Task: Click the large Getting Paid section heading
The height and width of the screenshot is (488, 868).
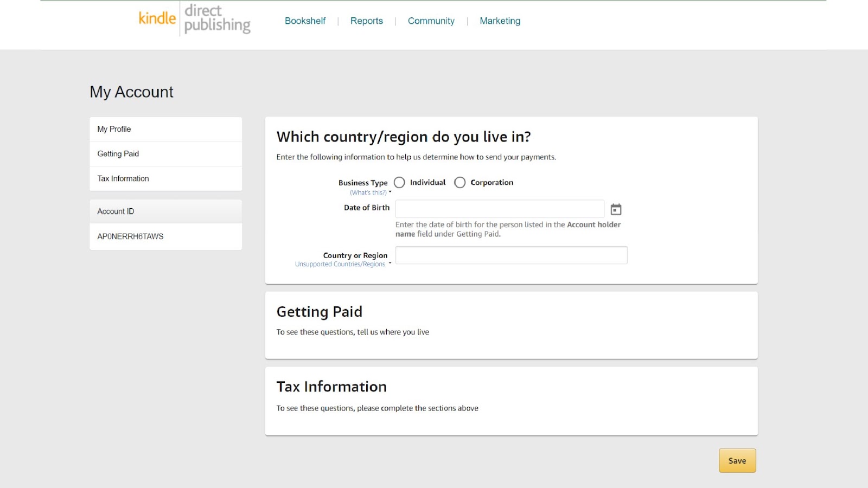Action: 319,312
